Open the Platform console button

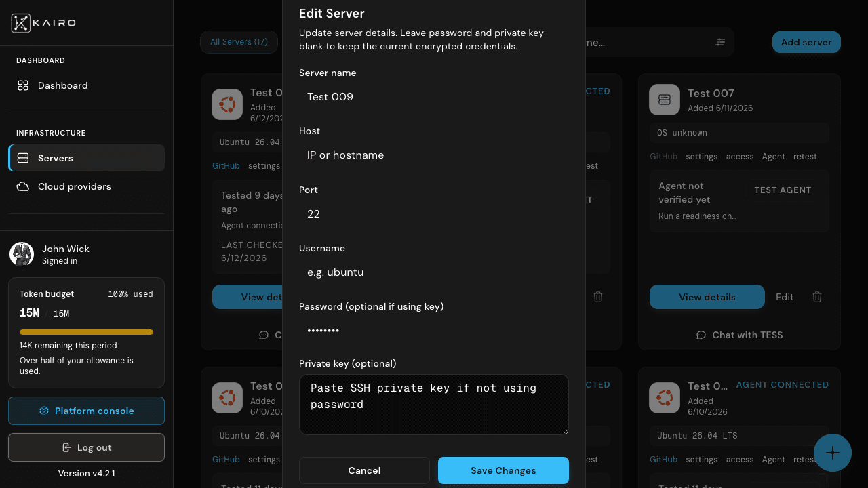click(x=86, y=411)
